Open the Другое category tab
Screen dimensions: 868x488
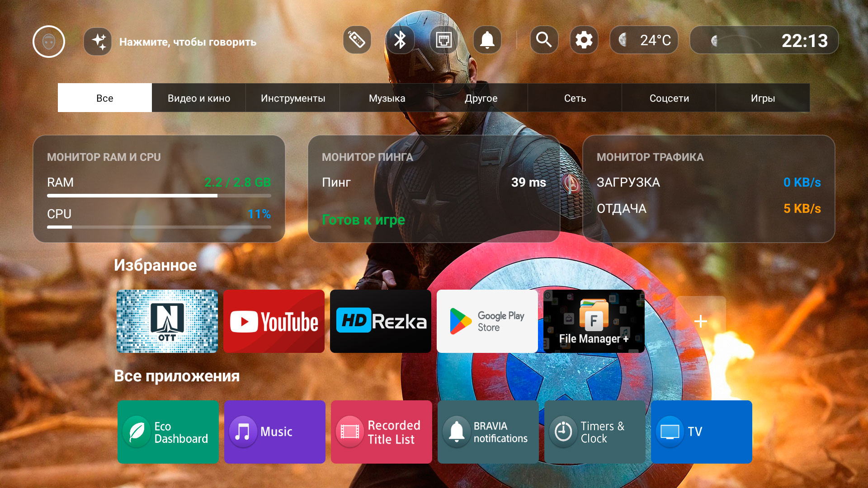click(x=481, y=98)
